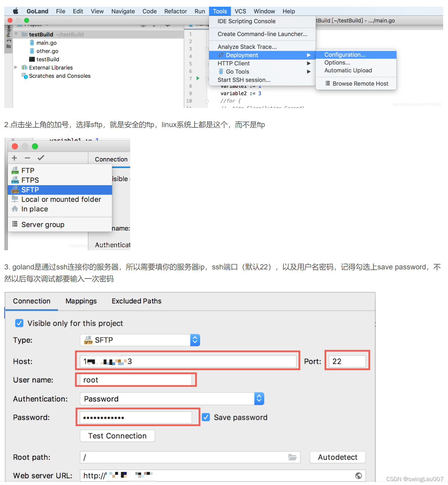Open the Refactor menu
448x485 pixels.
(x=175, y=11)
